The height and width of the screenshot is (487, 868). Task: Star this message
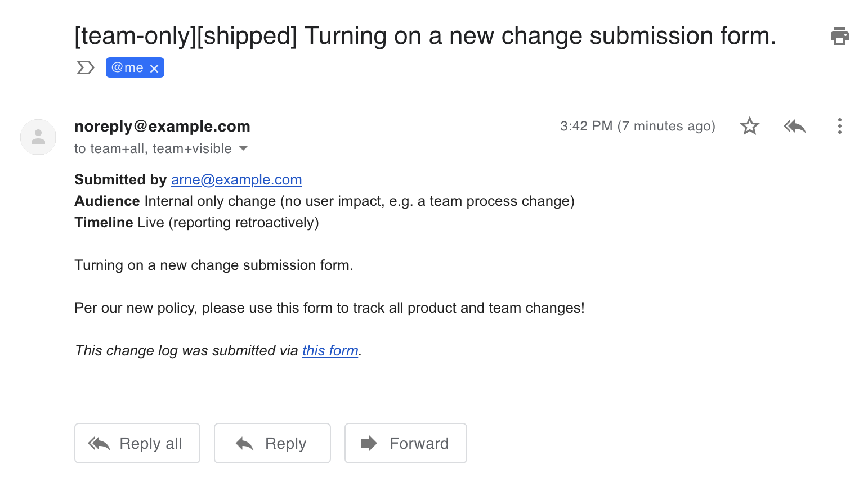click(749, 126)
